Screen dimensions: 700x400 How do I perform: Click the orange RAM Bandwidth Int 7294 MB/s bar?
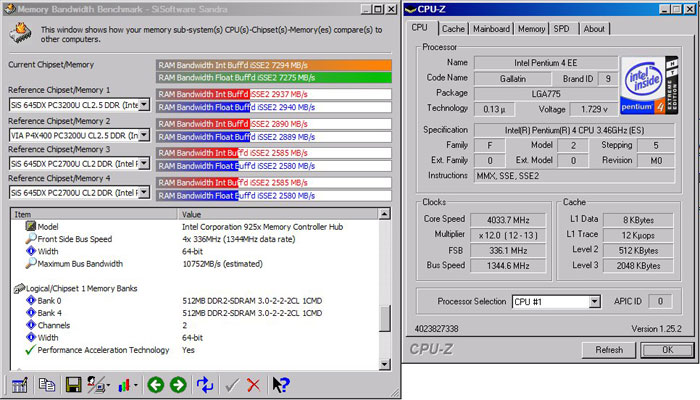coord(274,65)
